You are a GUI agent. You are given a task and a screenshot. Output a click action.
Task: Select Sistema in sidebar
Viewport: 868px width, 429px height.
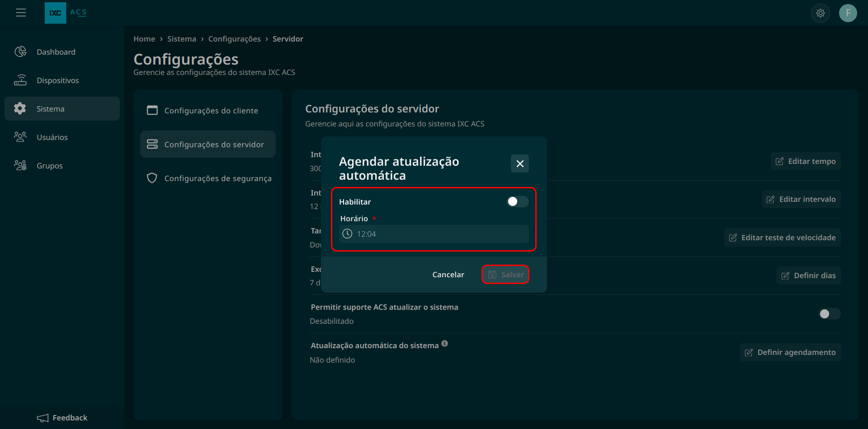[x=62, y=109]
